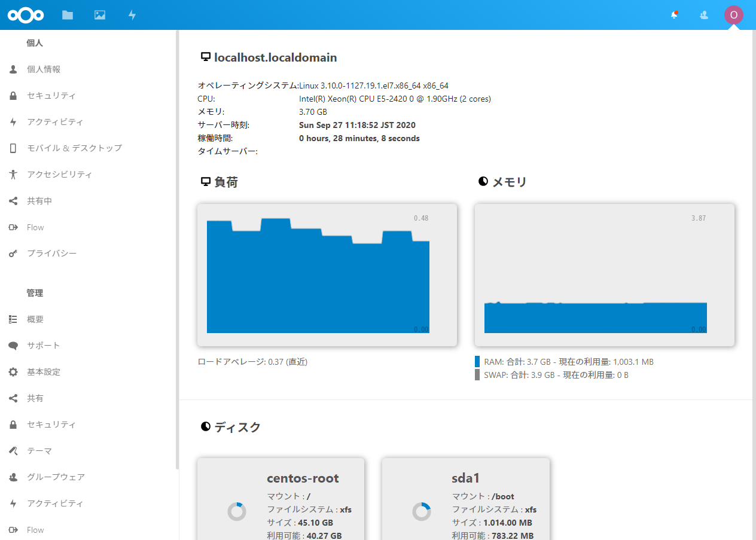Image resolution: width=756 pixels, height=540 pixels.
Task: Open the user menu via the O avatar
Action: [734, 15]
